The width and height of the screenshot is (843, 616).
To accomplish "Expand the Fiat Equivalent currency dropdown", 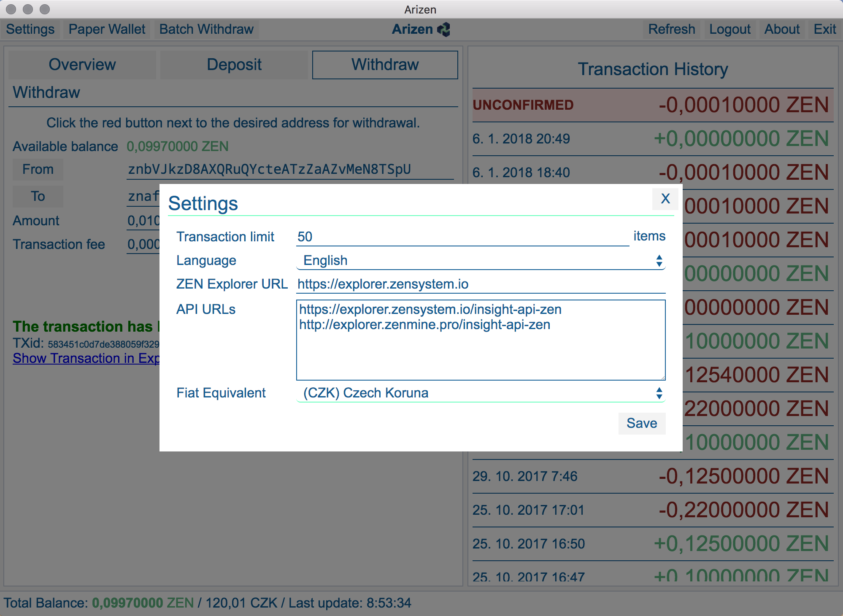I will click(480, 393).
